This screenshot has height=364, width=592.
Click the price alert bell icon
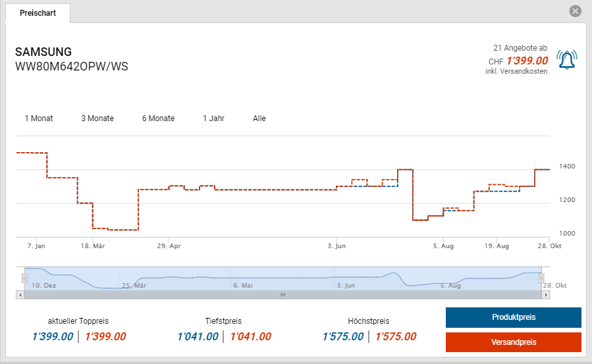(x=566, y=60)
